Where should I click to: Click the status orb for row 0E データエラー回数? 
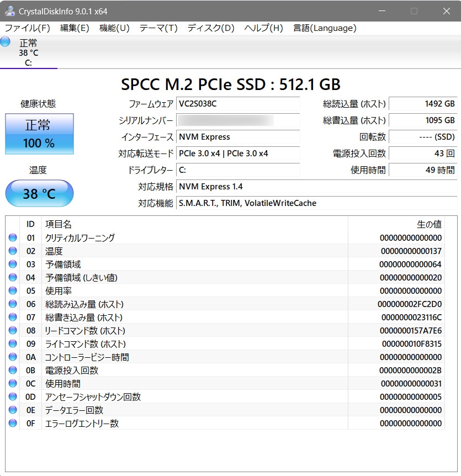click(x=13, y=410)
